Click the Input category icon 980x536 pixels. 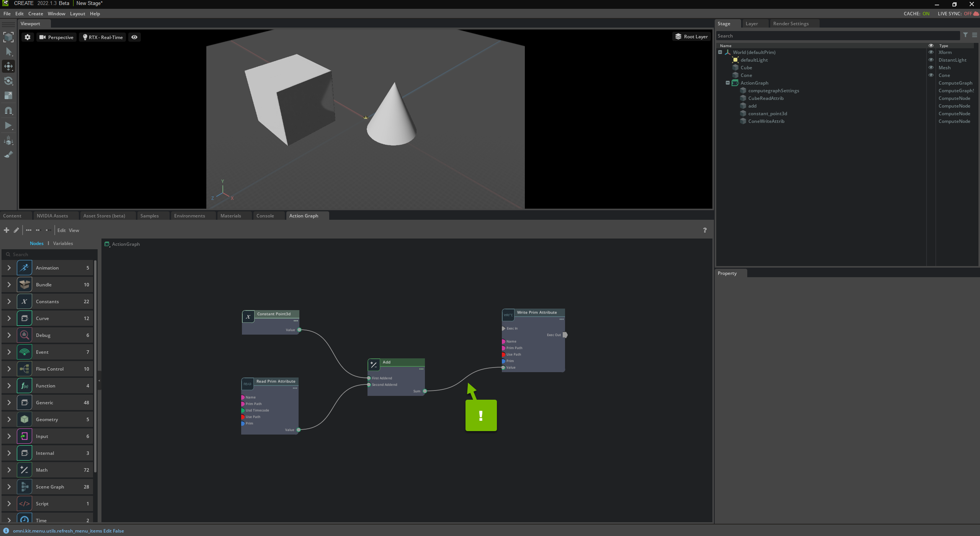tap(24, 436)
